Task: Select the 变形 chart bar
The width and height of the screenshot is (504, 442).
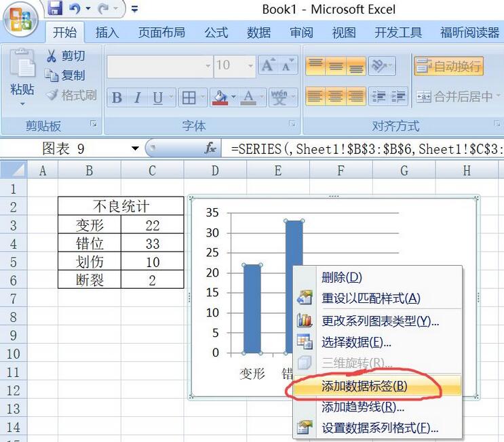Action: tap(252, 309)
